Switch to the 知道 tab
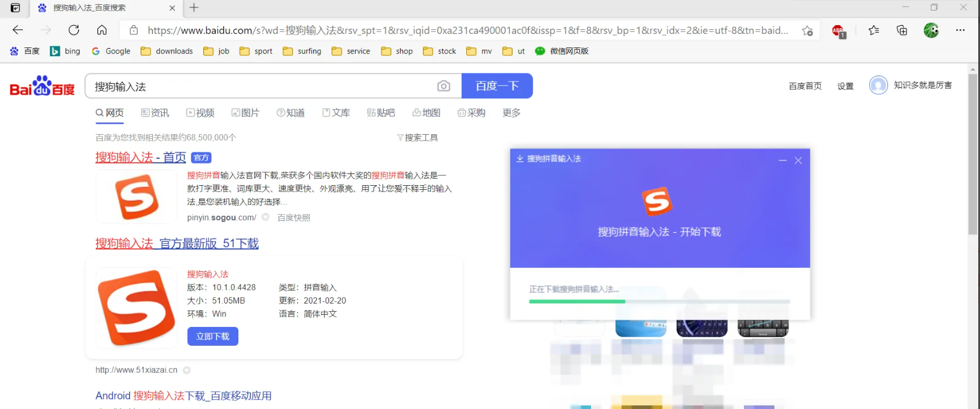980x409 pixels. coord(291,113)
